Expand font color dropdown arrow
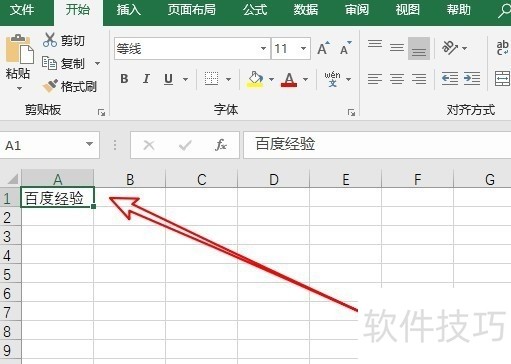 [x=305, y=79]
